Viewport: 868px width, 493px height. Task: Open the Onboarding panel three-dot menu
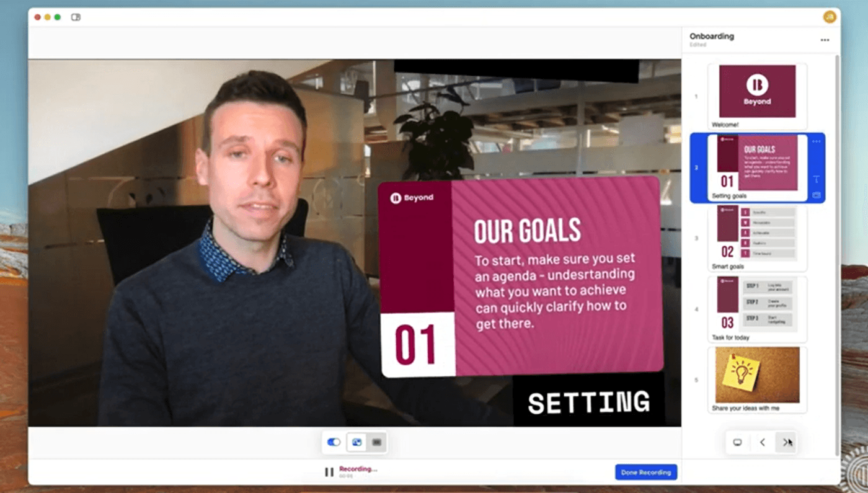(825, 40)
